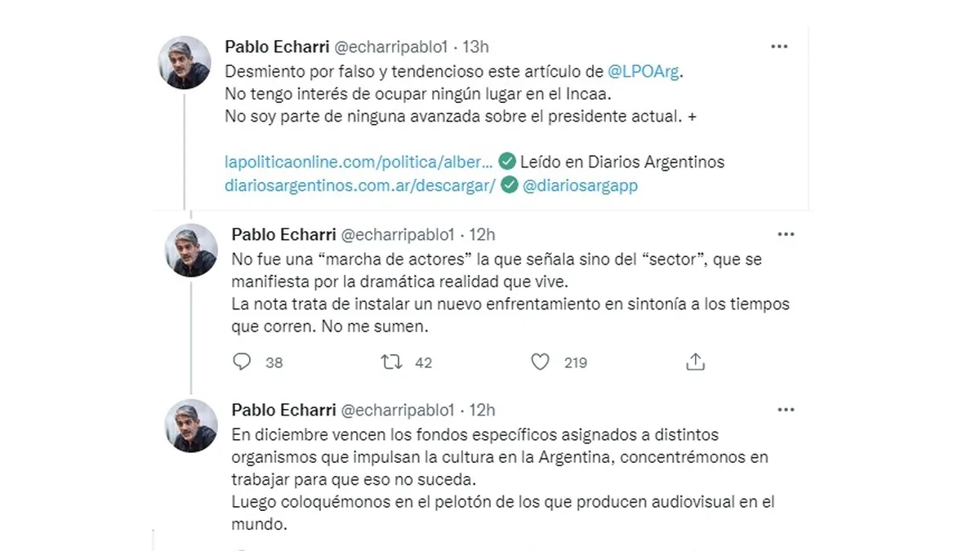Image resolution: width=980 pixels, height=551 pixels.
Task: Click the 42 retweets count
Action: (x=423, y=362)
